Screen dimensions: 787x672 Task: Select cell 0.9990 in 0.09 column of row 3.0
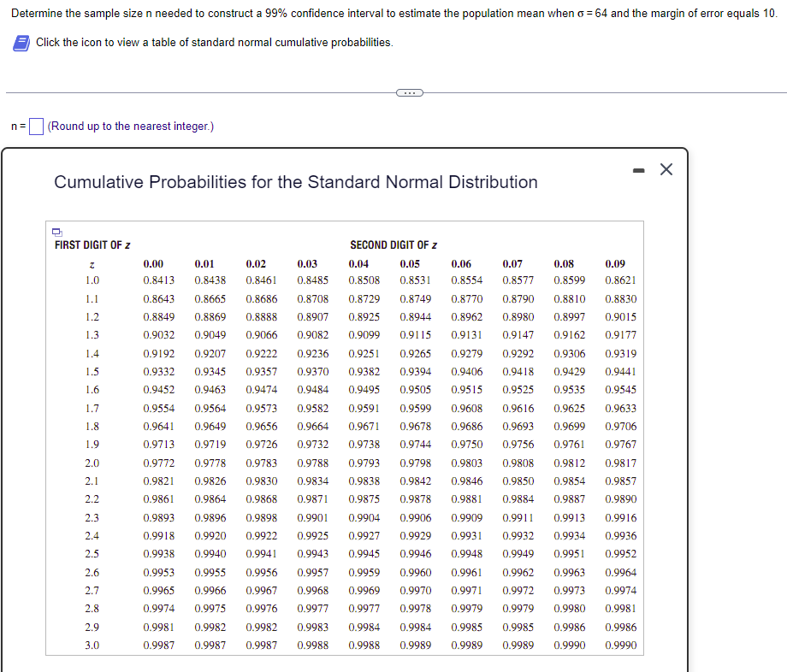[x=621, y=645]
